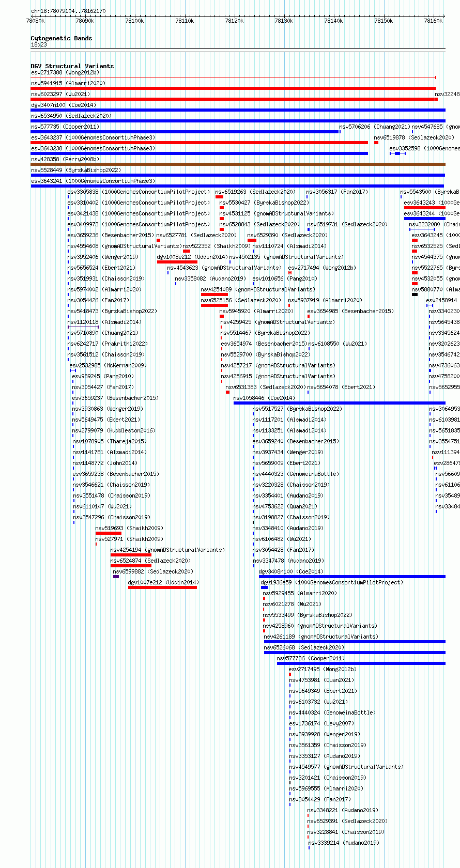This screenshot has height=868, width=460.
Task: Select esv3643237 (1000GenomesConsortiumPhase3) label
Action: click(x=93, y=137)
